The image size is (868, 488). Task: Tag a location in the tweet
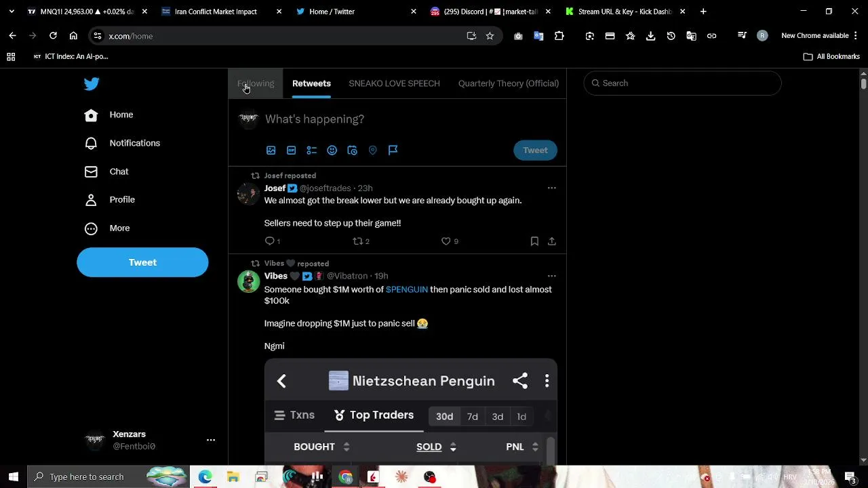[372, 150]
